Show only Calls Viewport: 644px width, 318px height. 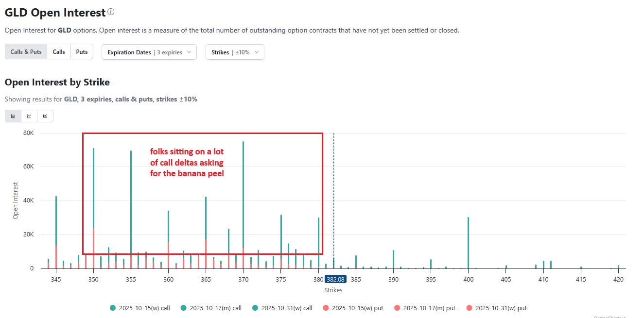tap(59, 52)
